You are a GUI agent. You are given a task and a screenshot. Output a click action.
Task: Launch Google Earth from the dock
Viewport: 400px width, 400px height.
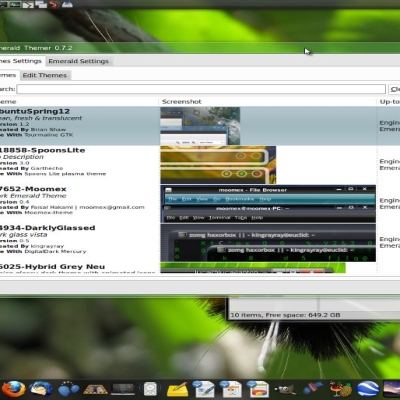point(368,389)
